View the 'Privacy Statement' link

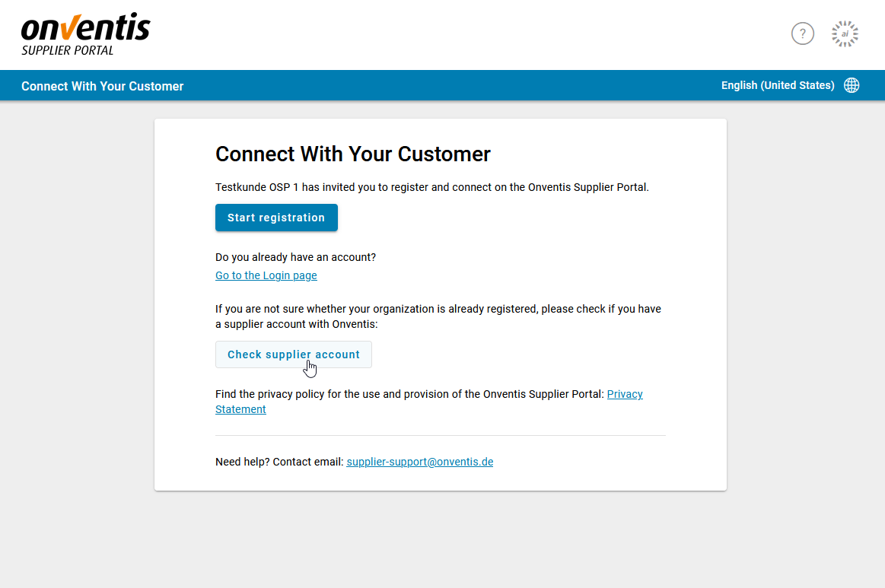click(625, 394)
